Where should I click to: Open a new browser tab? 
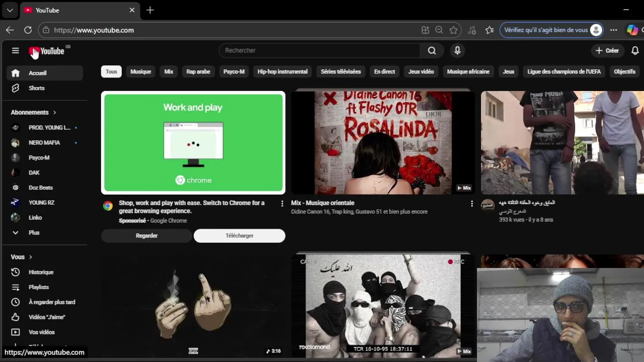coord(150,10)
